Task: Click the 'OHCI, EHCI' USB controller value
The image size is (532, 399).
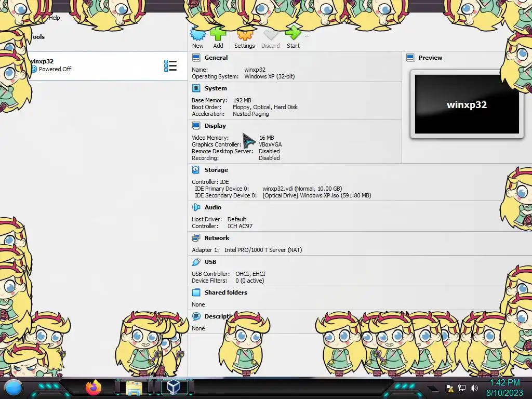Action: coord(250,274)
